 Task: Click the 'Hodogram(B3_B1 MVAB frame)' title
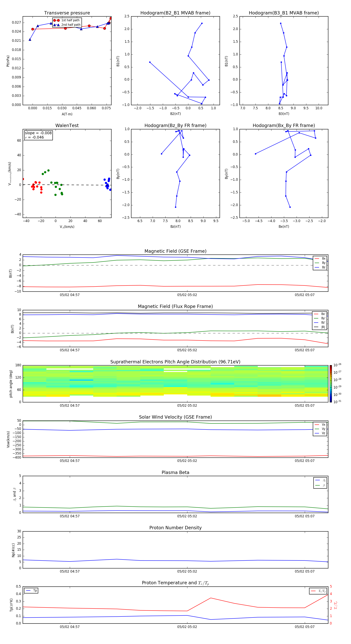(x=284, y=13)
